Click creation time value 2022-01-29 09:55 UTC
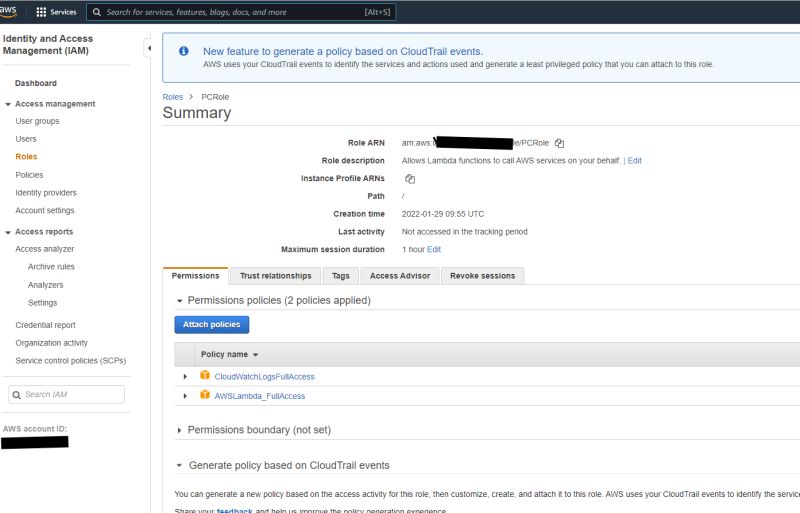Screen dimensions: 800x513 443,214
